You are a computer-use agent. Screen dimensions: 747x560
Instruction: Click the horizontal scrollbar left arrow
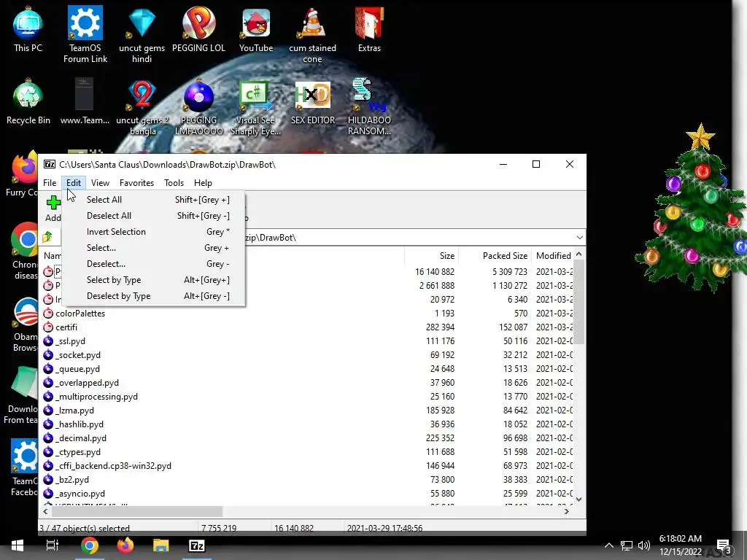pyautogui.click(x=45, y=511)
